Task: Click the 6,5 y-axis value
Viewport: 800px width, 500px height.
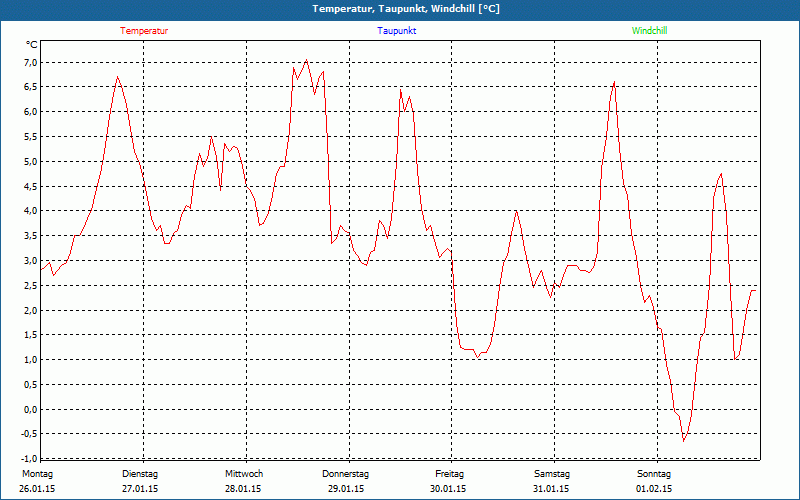Action: point(31,87)
